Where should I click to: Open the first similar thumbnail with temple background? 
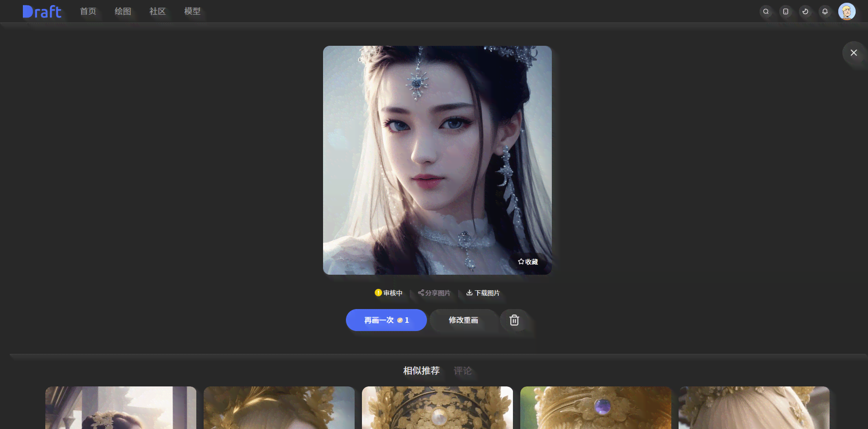(121, 407)
